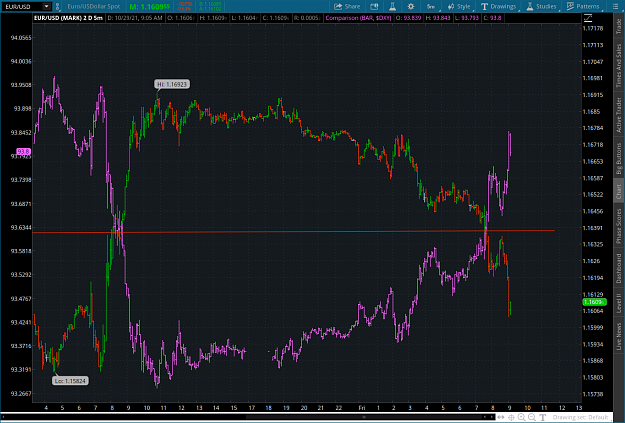Image resolution: width=625 pixels, height=423 pixels.
Task: Open the Drawing set: Default selector
Action: (580, 417)
